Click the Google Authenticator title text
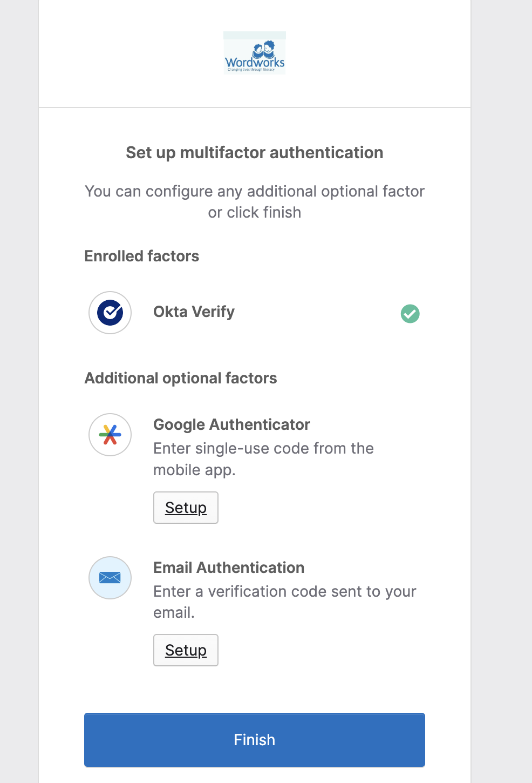532x783 pixels. tap(231, 424)
